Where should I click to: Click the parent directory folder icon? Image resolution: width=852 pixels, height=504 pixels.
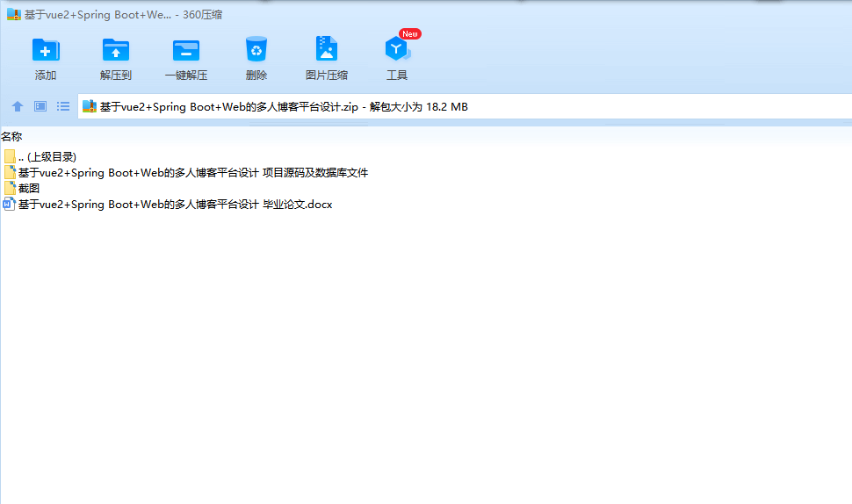[10, 157]
